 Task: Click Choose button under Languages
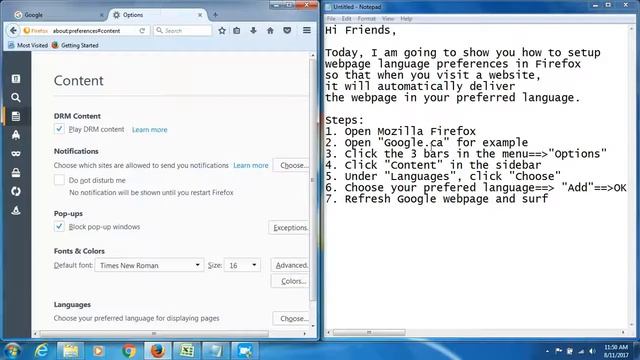(x=291, y=318)
